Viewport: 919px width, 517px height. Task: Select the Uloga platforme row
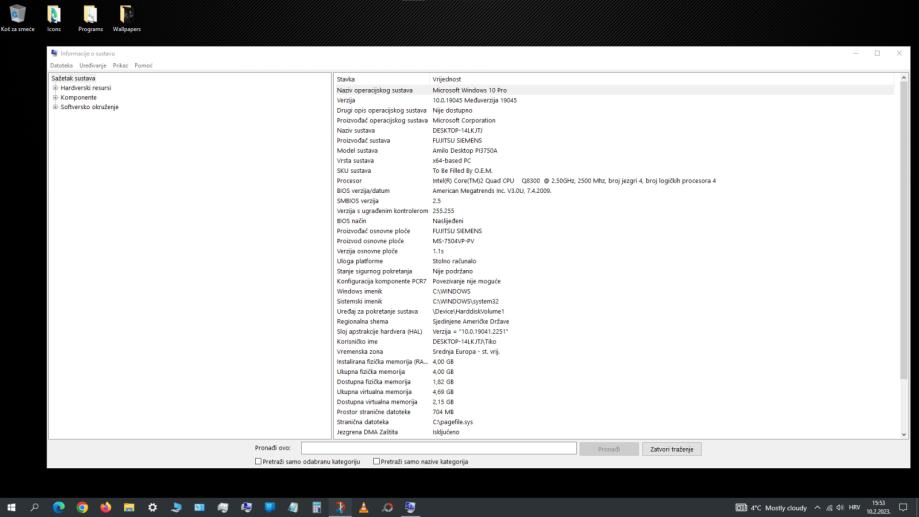click(x=615, y=261)
